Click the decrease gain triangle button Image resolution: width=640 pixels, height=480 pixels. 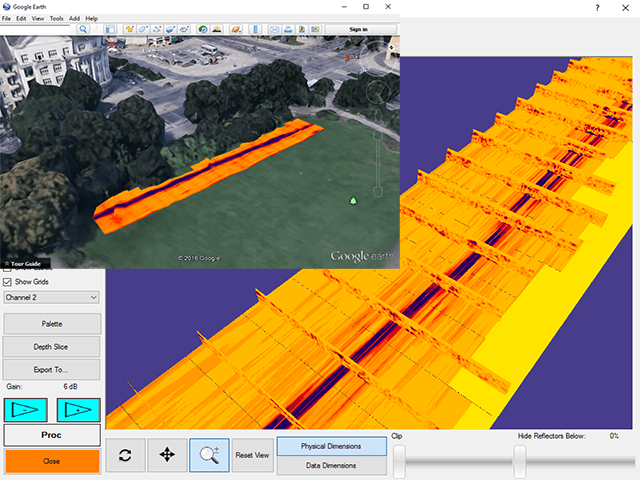point(24,409)
